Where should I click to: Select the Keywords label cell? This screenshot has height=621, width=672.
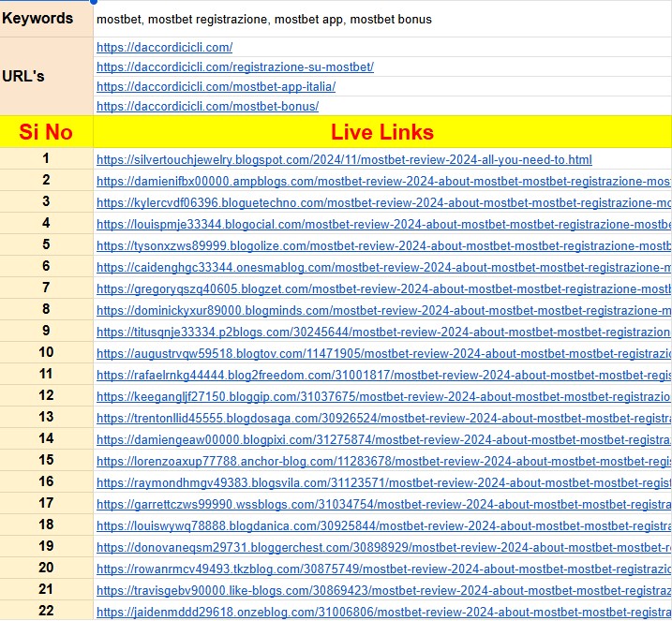(46, 19)
